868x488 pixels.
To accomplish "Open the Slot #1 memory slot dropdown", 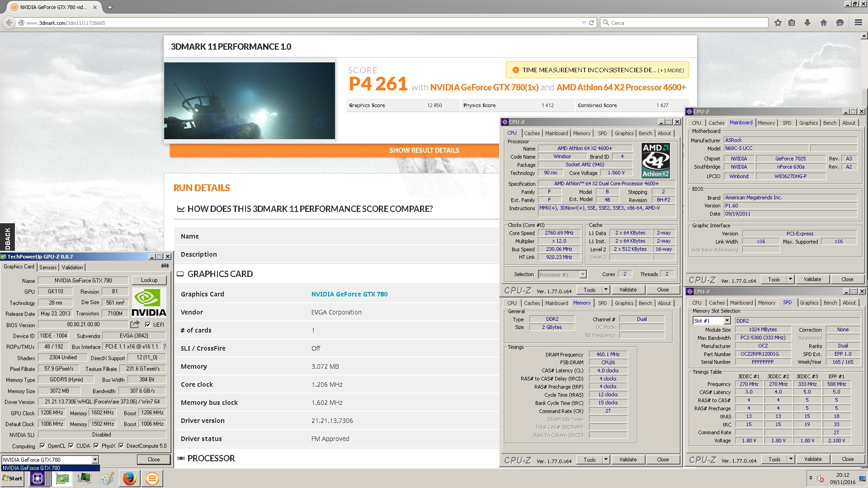I will [727, 320].
